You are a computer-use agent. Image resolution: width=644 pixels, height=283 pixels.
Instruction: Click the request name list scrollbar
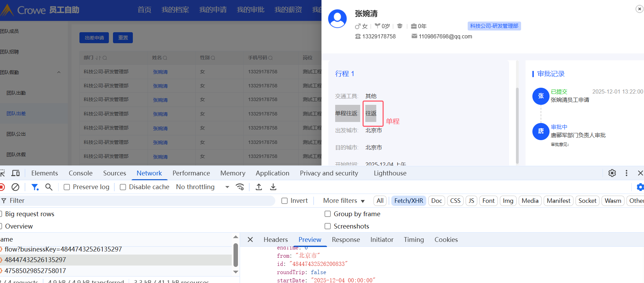236,255
